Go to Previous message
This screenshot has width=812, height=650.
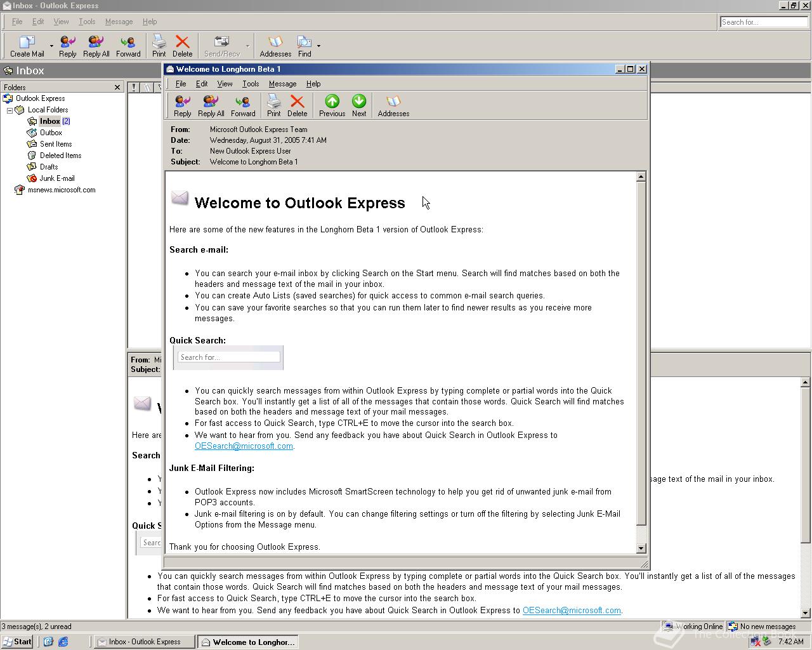(x=332, y=106)
